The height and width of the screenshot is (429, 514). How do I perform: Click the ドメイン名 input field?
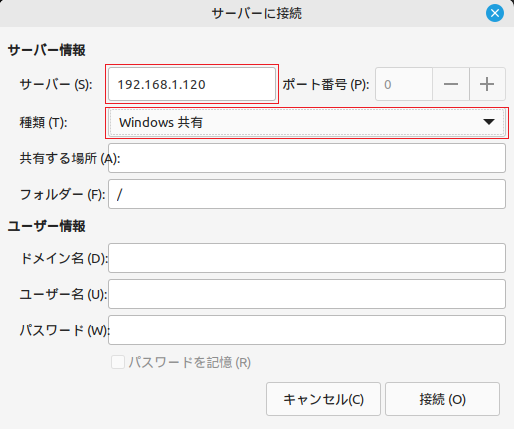coord(307,258)
